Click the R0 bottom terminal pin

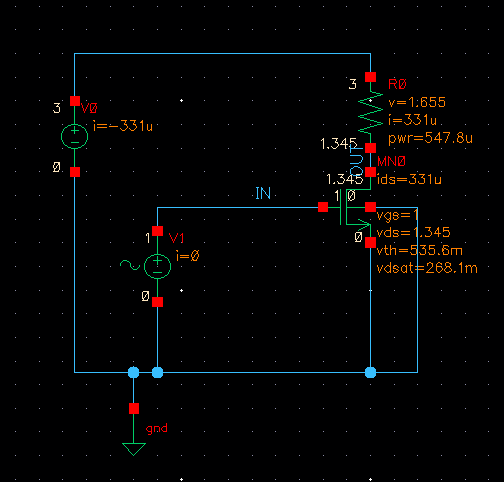370,148
